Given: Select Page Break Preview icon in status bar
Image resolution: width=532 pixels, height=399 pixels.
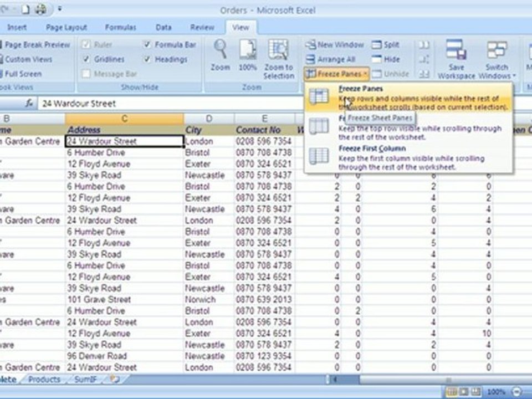Looking at the screenshot, I should [475, 392].
